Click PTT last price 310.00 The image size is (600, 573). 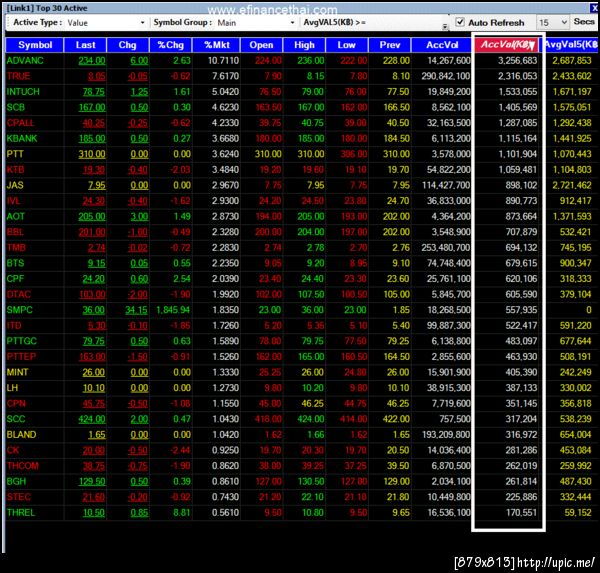(92, 155)
